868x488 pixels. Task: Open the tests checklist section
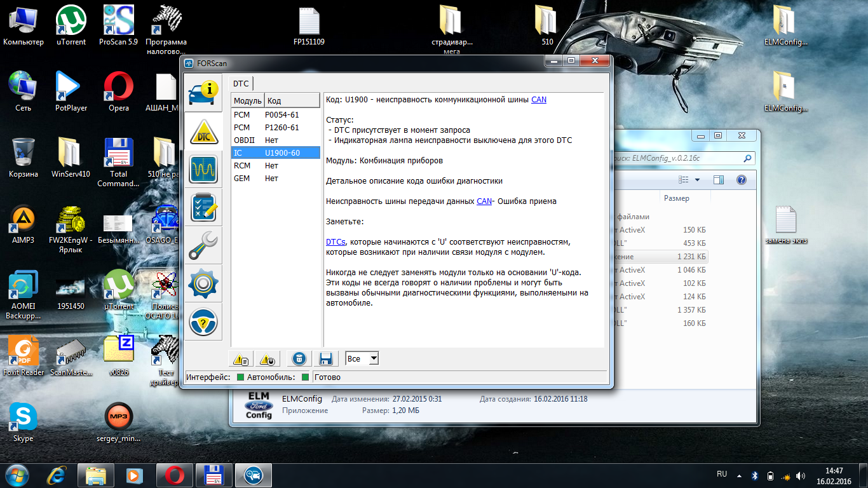pos(203,207)
